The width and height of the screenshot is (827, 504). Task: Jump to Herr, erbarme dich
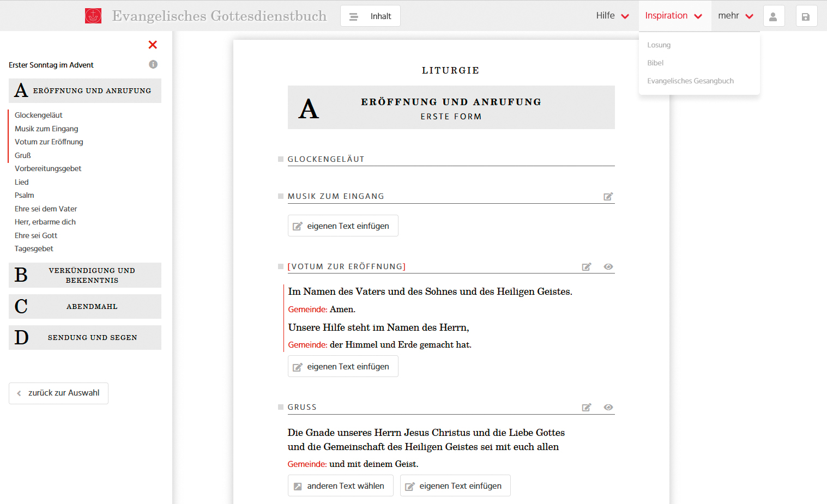coord(45,222)
